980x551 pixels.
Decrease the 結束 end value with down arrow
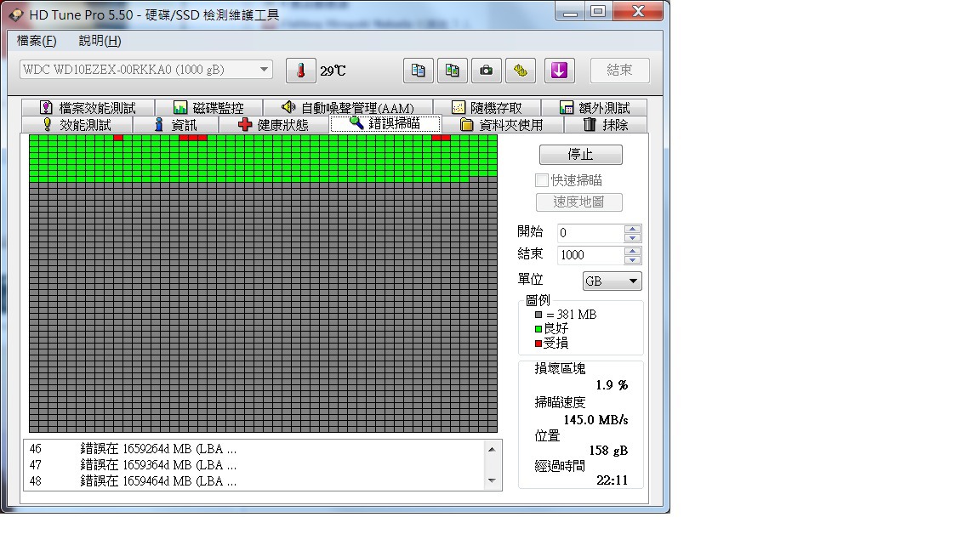point(632,259)
